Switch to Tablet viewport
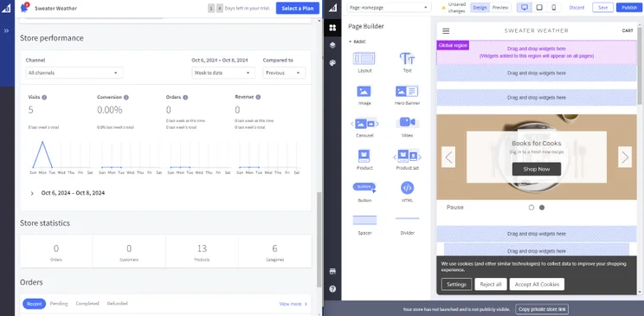This screenshot has height=316, width=644. [x=539, y=8]
